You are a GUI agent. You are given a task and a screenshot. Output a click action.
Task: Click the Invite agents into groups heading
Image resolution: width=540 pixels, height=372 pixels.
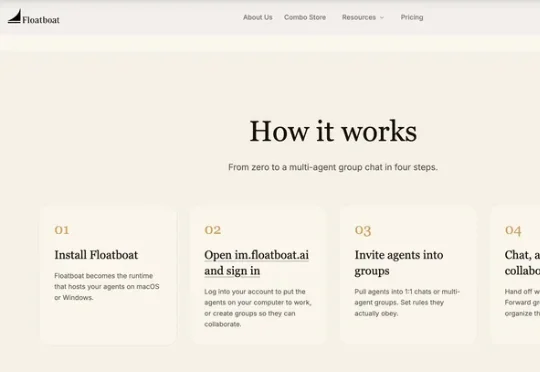399,263
